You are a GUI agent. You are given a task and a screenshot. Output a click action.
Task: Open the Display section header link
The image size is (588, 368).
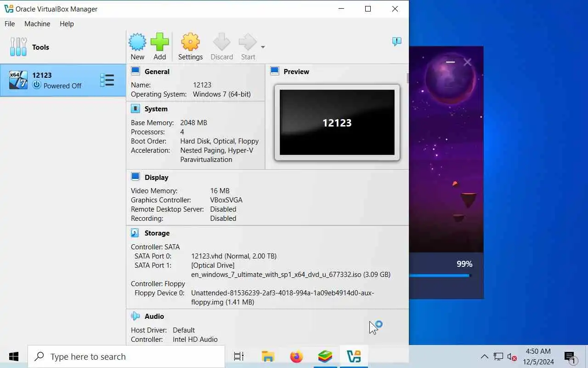(x=157, y=178)
